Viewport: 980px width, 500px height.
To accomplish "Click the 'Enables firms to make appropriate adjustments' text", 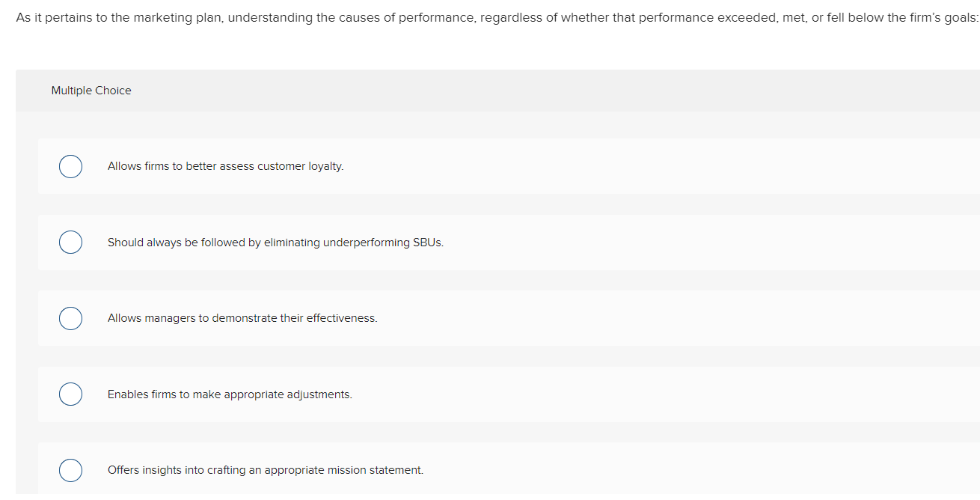I will click(x=229, y=394).
